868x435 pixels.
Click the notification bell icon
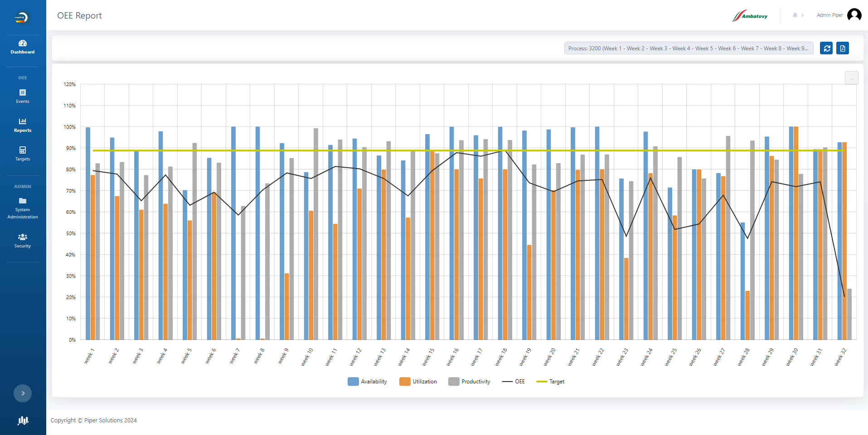(795, 15)
